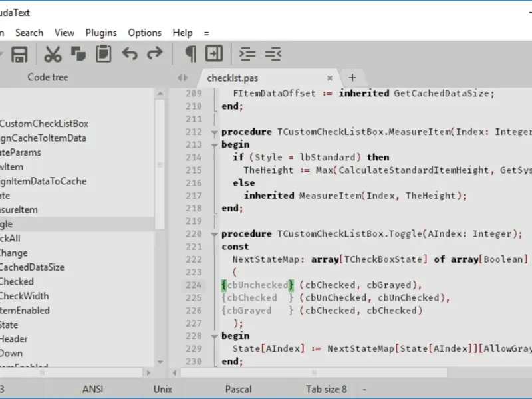Click CalculateStandardItemHeight on line 215
The width and height of the screenshot is (532, 399).
pos(414,170)
